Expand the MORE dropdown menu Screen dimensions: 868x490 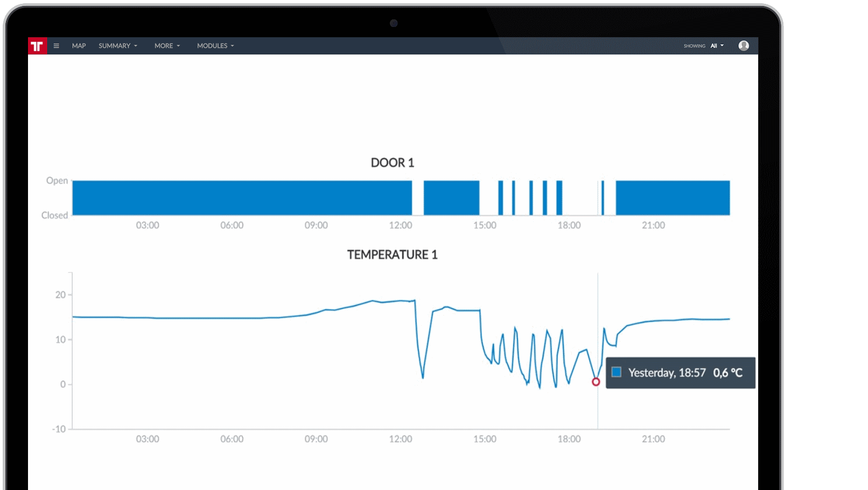click(167, 46)
